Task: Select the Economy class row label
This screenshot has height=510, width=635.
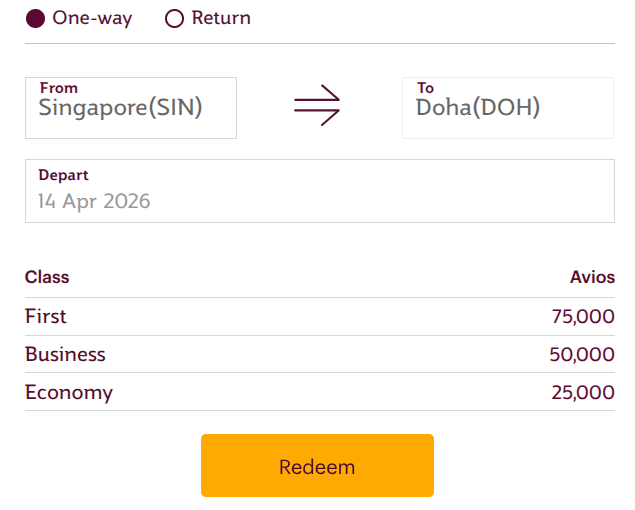Action: 69,392
